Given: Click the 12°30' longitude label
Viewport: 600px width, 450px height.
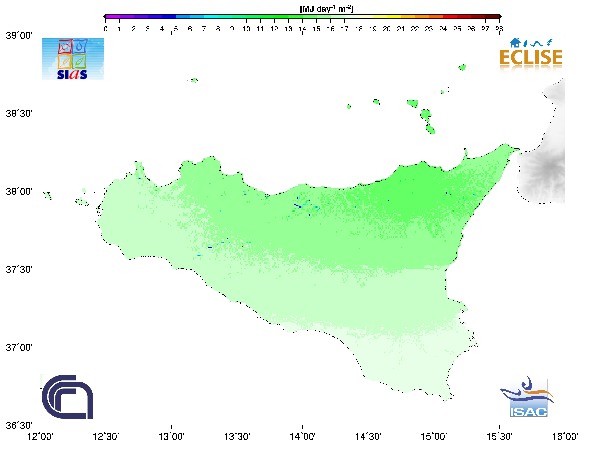Looking at the screenshot, I should point(106,437).
